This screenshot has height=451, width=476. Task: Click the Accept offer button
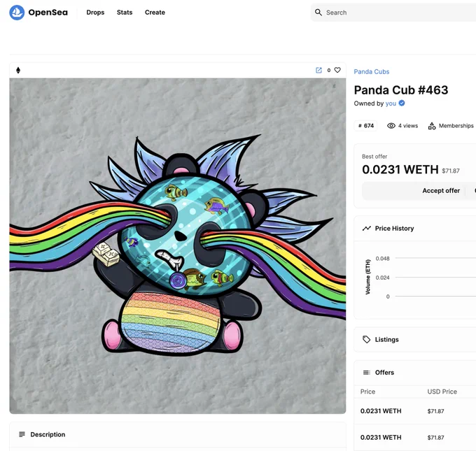(441, 190)
